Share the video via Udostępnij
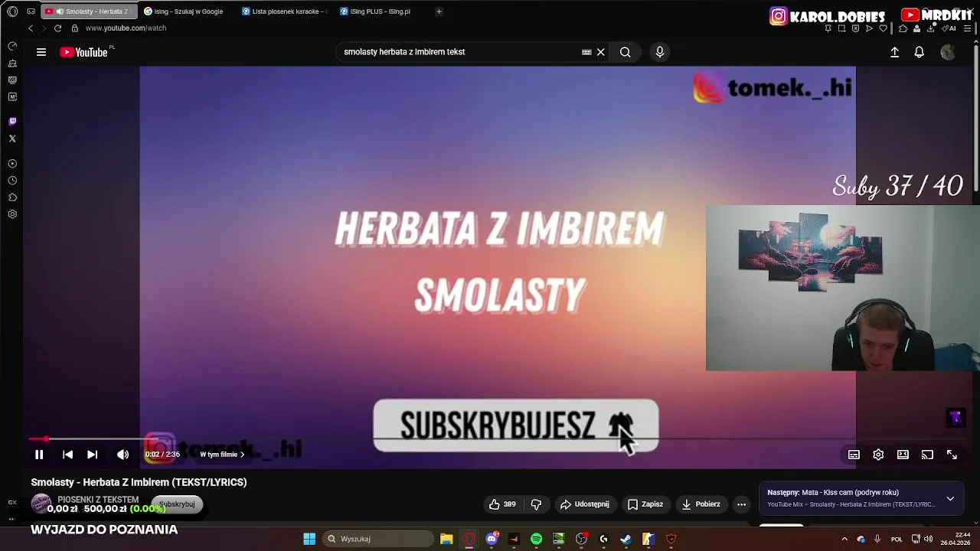Image resolution: width=980 pixels, height=551 pixels. [x=585, y=504]
